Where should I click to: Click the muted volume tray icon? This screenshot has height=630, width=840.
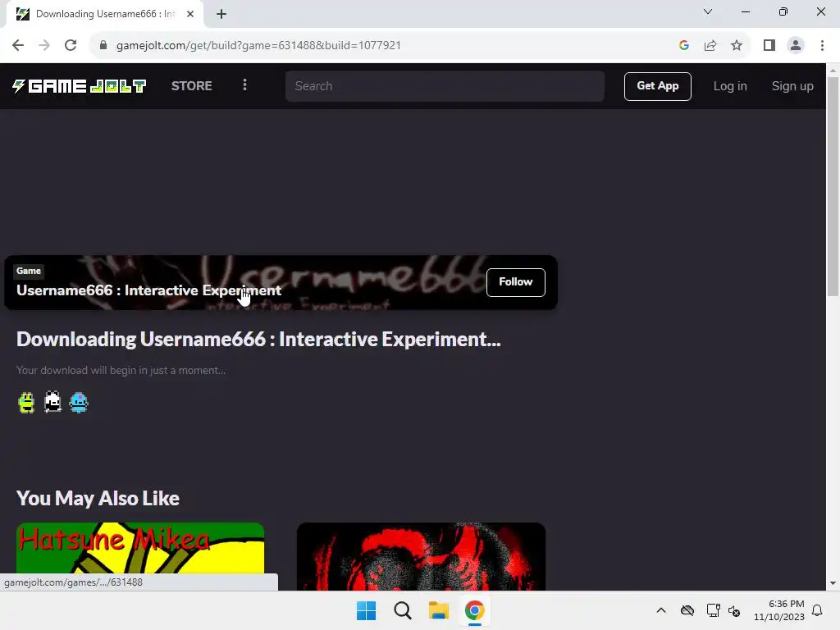[734, 611]
